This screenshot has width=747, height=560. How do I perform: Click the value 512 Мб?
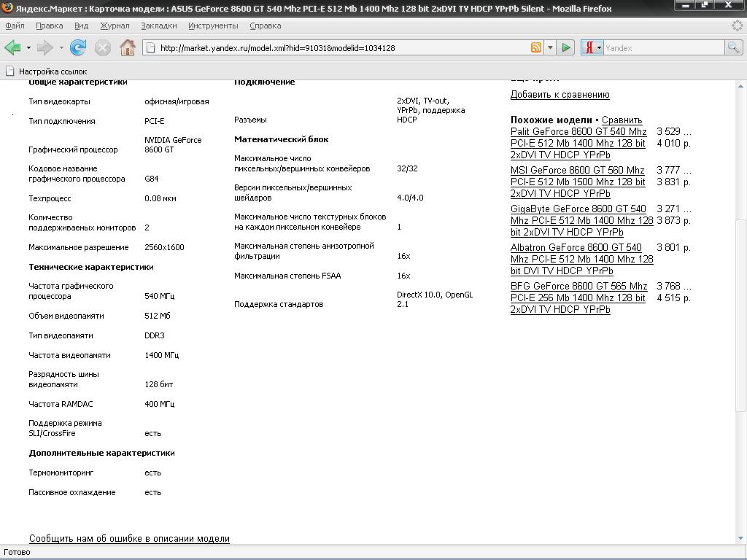click(x=158, y=316)
